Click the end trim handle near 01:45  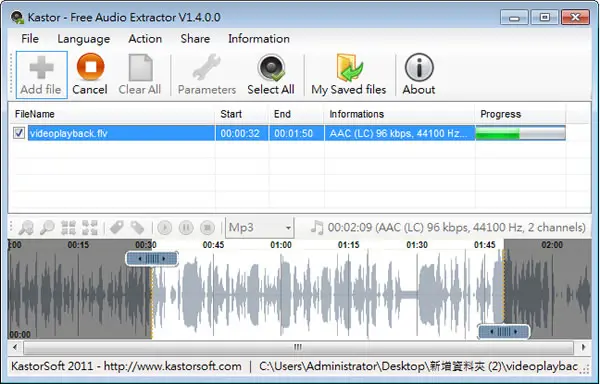[x=504, y=332]
